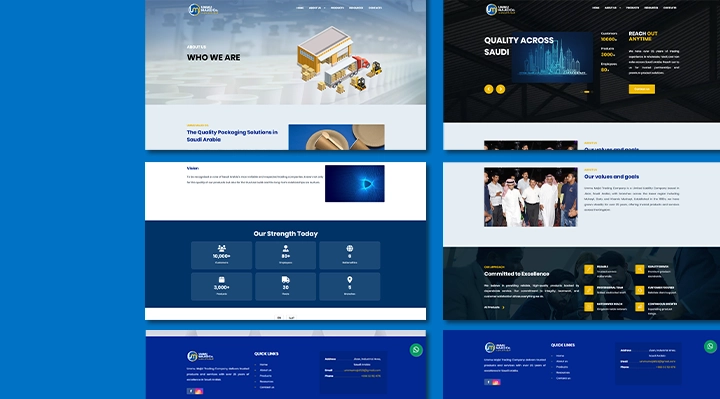720x399 pixels.
Task: Click the paper cups and plates product image
Action: (337, 137)
